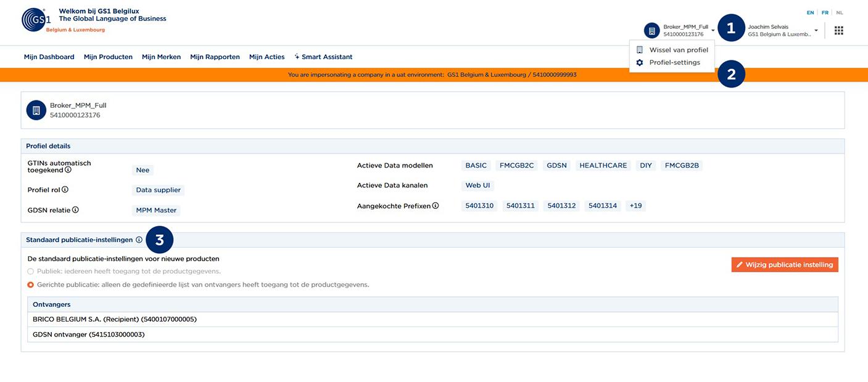
Task: Click the Wissel van profiel icon
Action: point(640,49)
